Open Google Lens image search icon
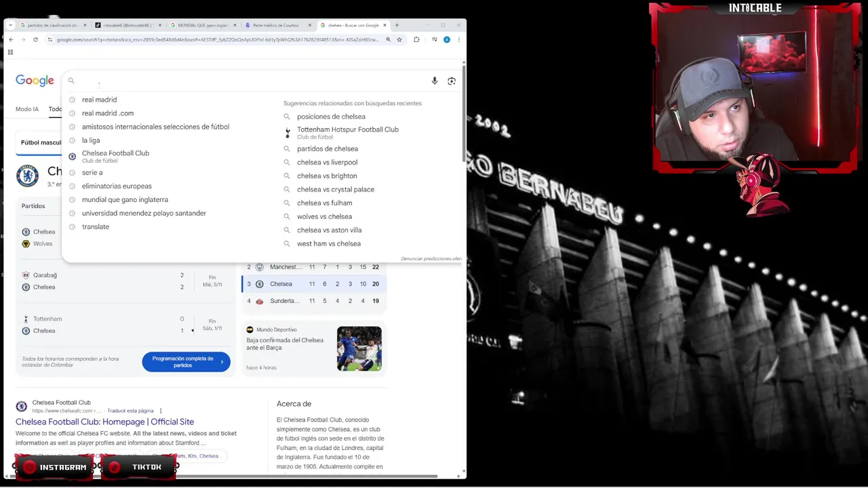The width and height of the screenshot is (868, 488). (x=452, y=81)
